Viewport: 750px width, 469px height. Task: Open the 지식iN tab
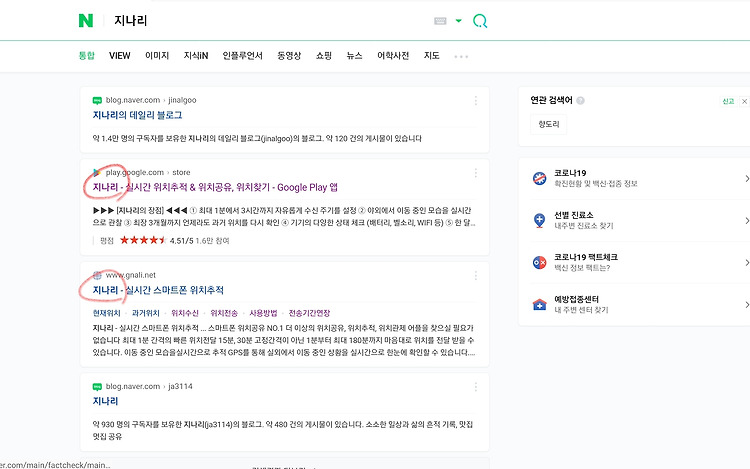point(196,55)
